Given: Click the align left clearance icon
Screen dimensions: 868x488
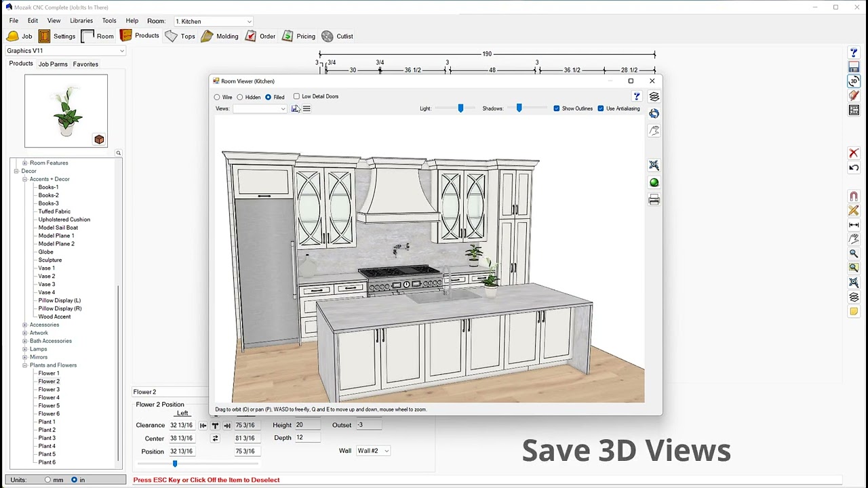Looking at the screenshot, I should (203, 426).
